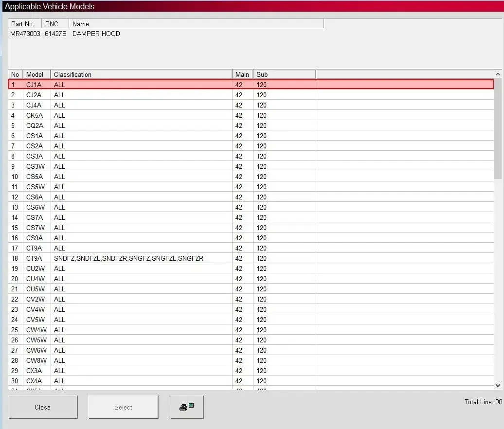Select the Part No header
This screenshot has height=429, width=504.
pyautogui.click(x=25, y=24)
